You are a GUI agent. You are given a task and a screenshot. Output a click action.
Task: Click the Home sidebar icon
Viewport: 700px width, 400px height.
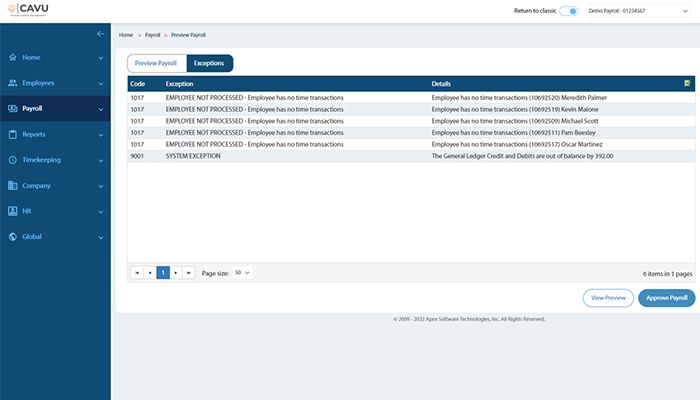[12, 57]
